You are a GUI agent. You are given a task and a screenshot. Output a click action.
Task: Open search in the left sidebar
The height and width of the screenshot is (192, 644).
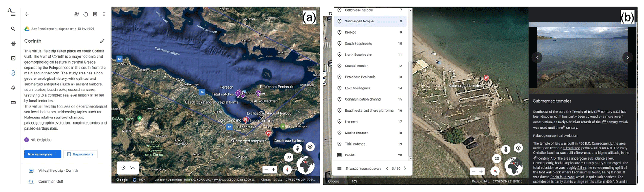coord(13,29)
